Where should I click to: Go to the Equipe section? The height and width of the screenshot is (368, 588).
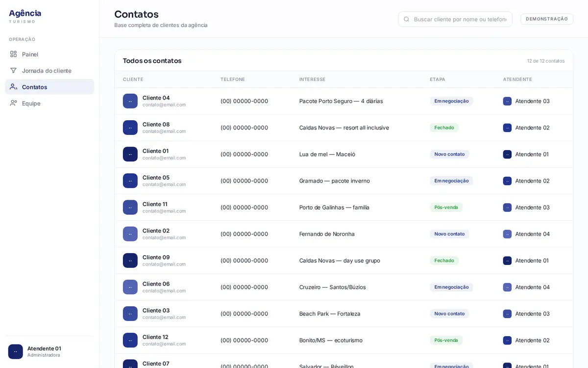pos(49,103)
